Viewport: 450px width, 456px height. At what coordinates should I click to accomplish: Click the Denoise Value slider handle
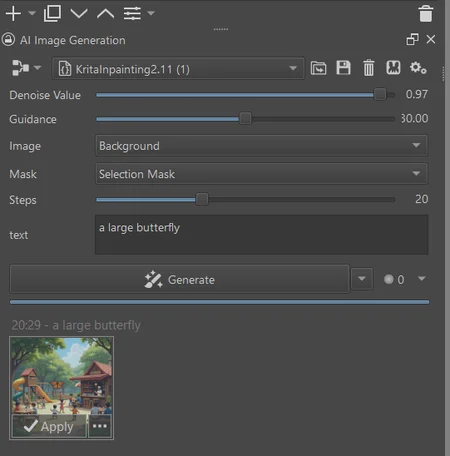tap(380, 95)
